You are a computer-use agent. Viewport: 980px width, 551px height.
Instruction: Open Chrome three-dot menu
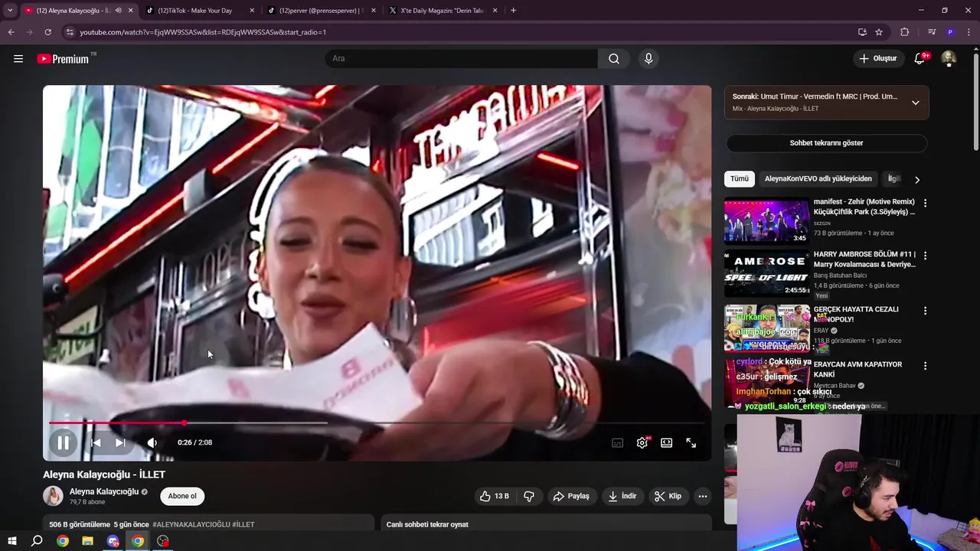[969, 32]
